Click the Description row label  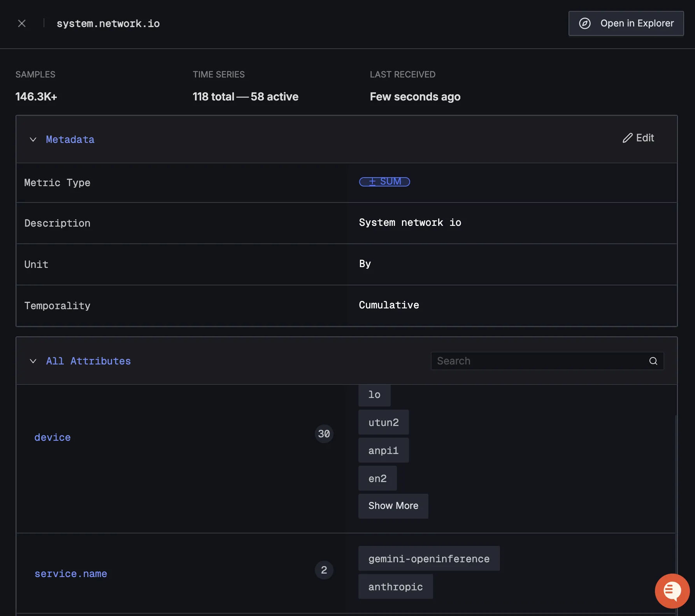[x=57, y=223]
